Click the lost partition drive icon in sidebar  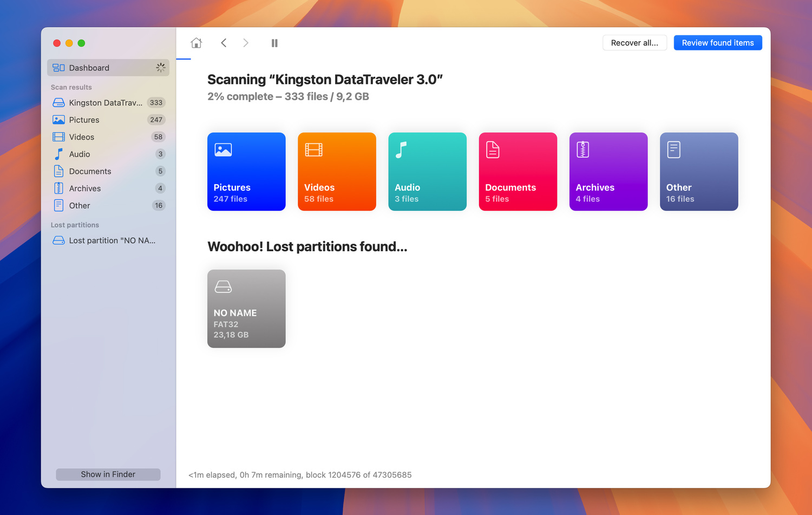pyautogui.click(x=58, y=240)
